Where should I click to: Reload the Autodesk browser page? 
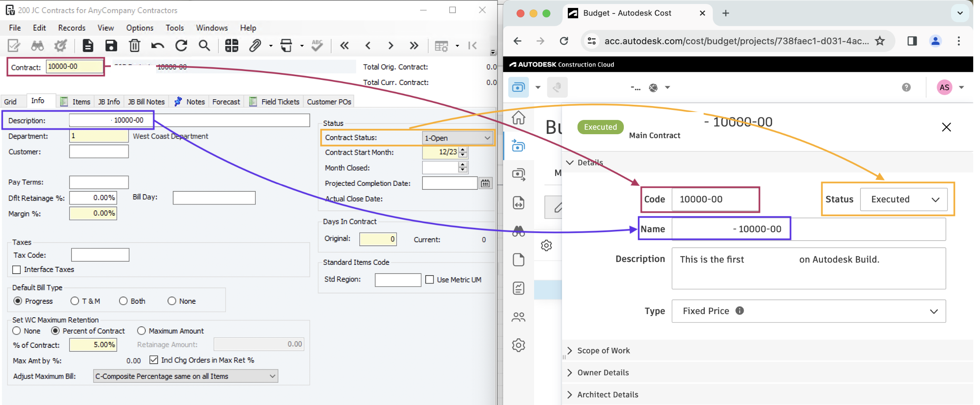coord(564,40)
